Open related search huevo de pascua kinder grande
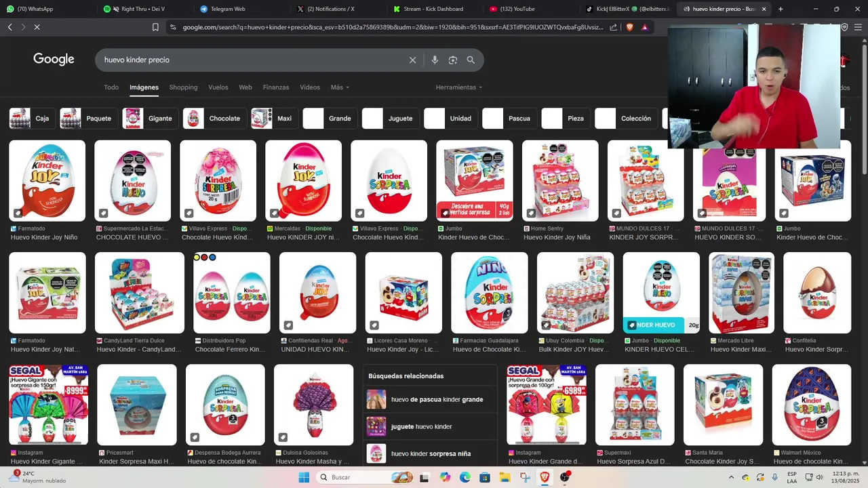This screenshot has width=868, height=488. (430, 399)
